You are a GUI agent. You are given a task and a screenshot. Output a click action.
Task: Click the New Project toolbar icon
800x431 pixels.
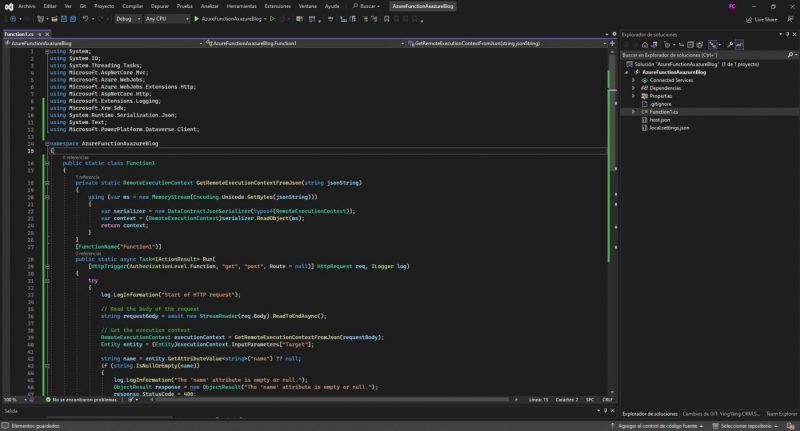point(40,19)
